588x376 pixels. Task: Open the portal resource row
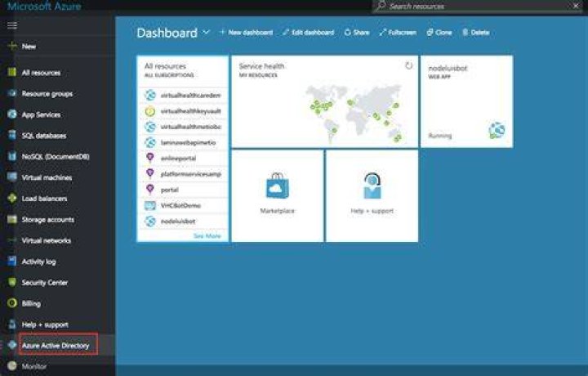183,190
